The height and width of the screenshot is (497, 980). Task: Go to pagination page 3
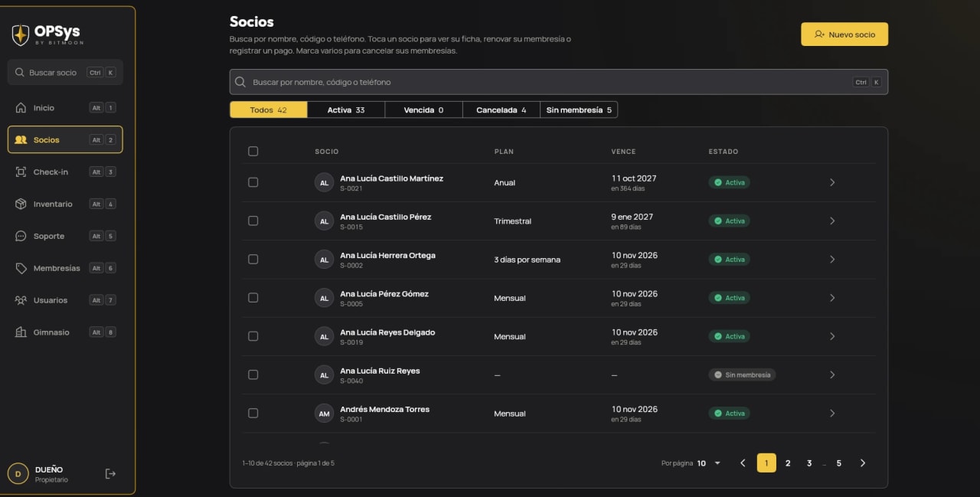809,463
